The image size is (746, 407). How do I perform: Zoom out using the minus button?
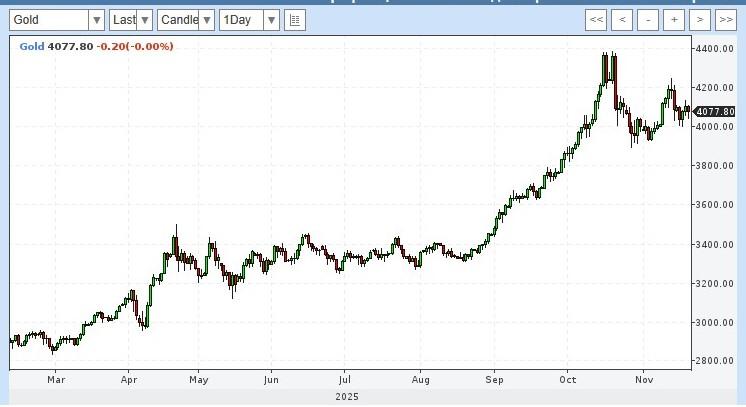pos(648,20)
